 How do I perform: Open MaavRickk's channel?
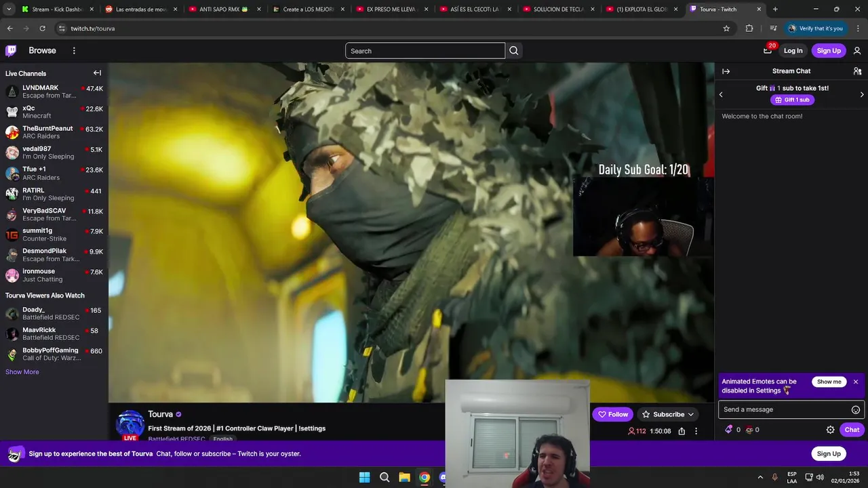54,333
